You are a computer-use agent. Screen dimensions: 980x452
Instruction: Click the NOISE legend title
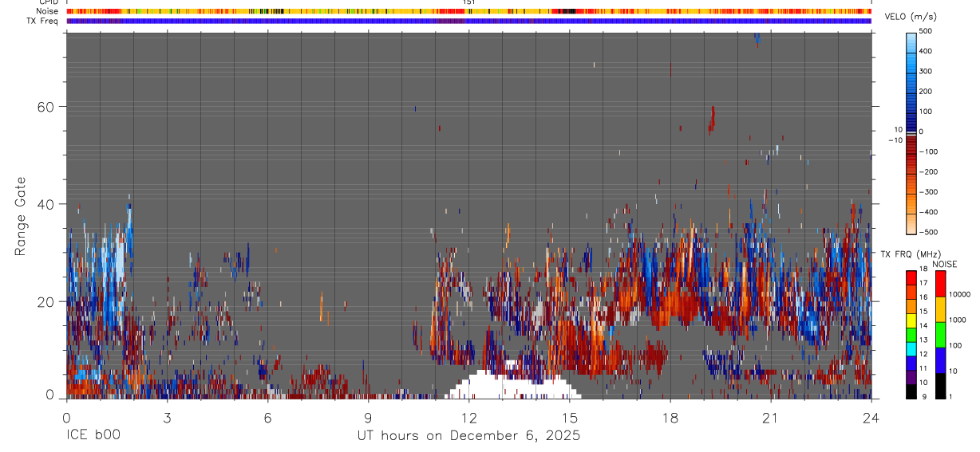[x=944, y=265]
